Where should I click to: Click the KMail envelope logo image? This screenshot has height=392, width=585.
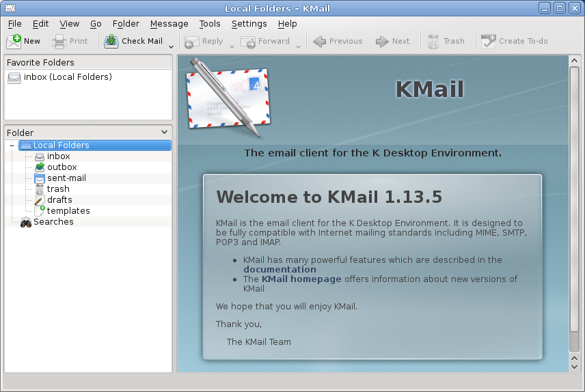[228, 98]
